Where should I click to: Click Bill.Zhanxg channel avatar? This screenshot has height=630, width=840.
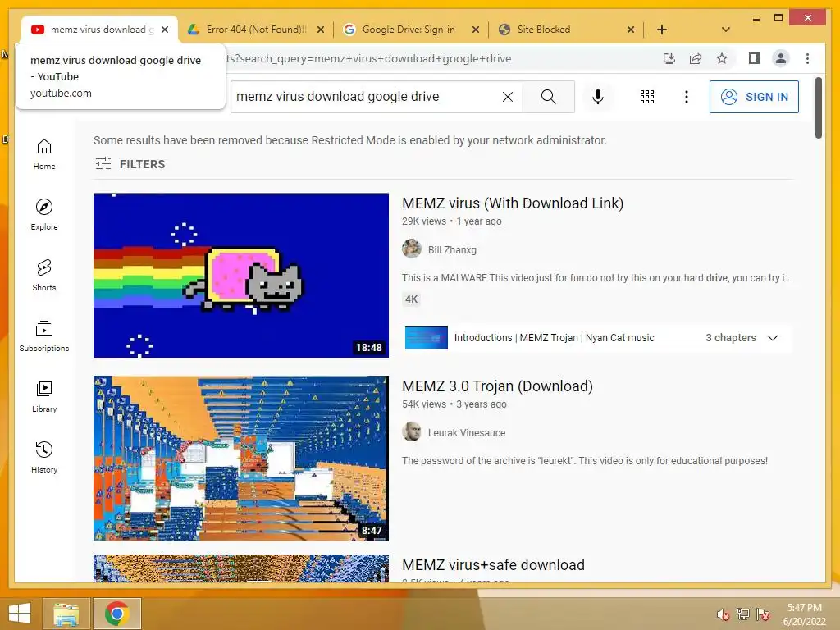coord(412,249)
